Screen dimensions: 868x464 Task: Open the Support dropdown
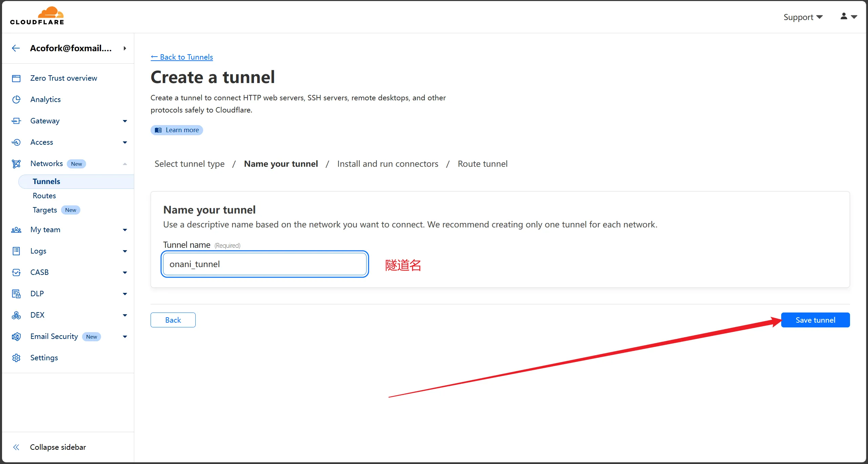click(803, 17)
